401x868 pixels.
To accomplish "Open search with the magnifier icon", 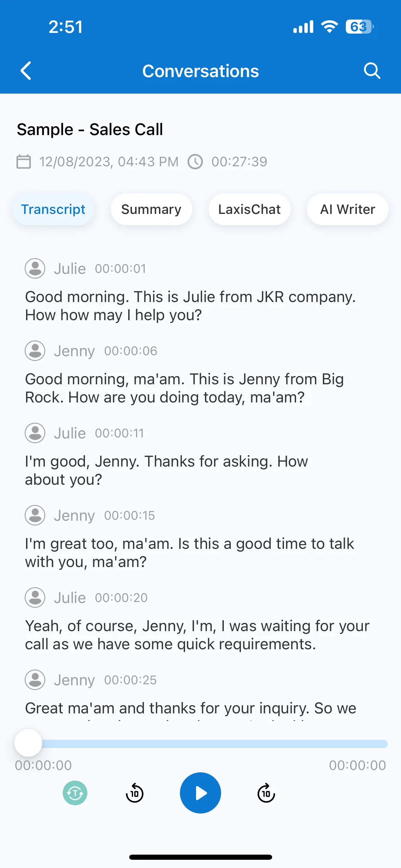I will point(372,71).
